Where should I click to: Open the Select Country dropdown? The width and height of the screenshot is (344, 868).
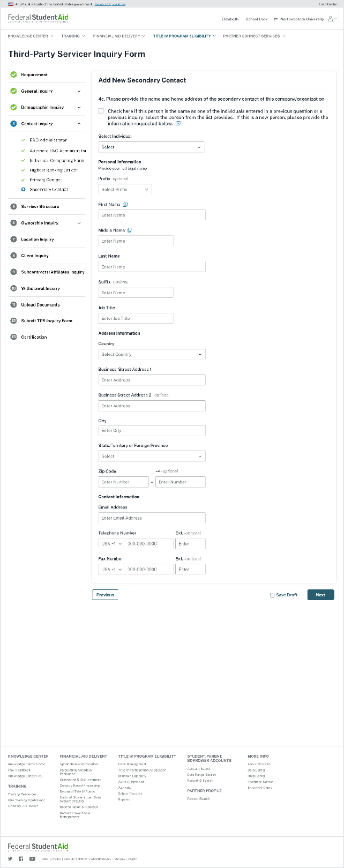pyautogui.click(x=152, y=354)
